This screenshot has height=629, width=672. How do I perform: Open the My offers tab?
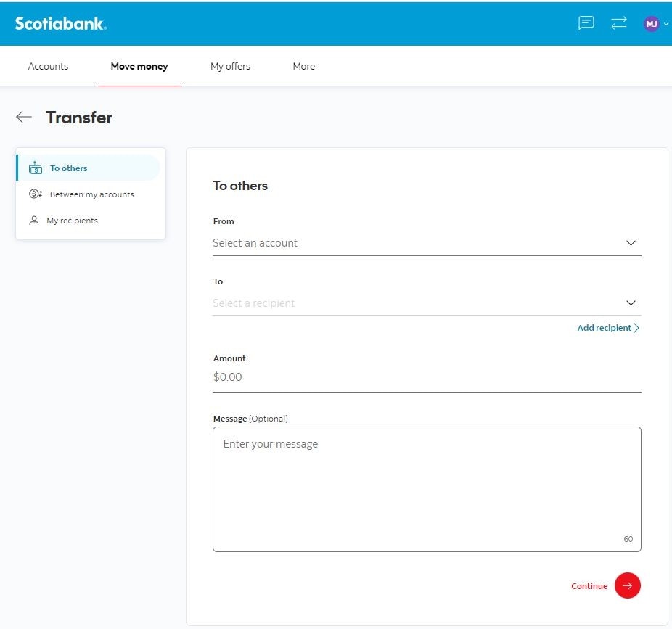(230, 67)
